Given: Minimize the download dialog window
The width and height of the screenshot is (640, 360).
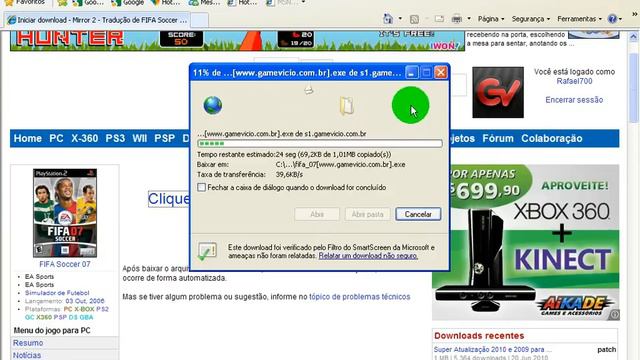Looking at the screenshot, I should coord(411,73).
